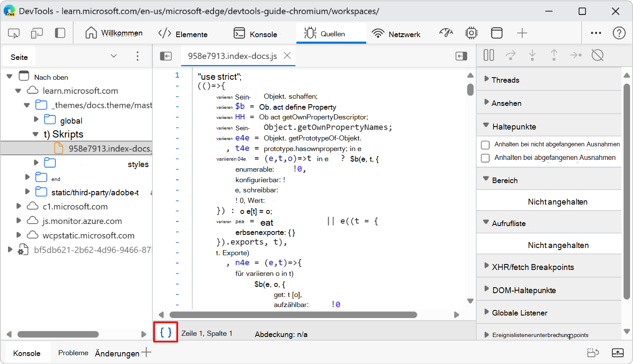Open the Application tool icon
The height and width of the screenshot is (364, 633).
(x=497, y=33)
